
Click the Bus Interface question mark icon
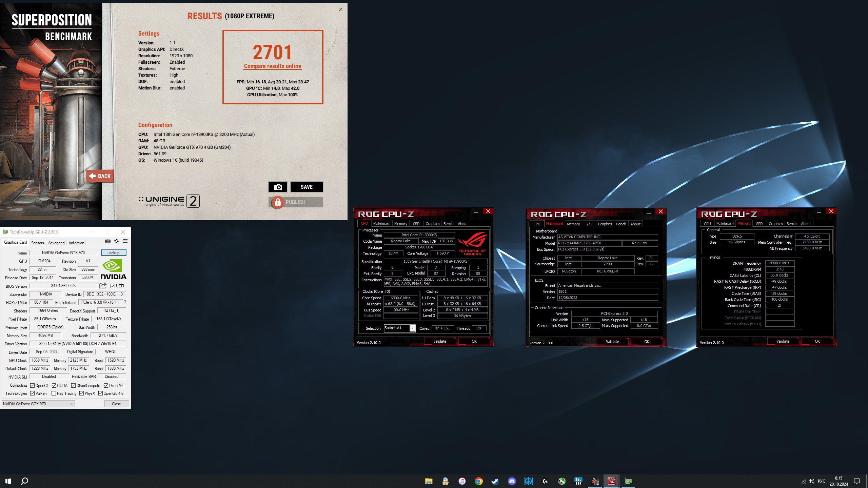125,302
